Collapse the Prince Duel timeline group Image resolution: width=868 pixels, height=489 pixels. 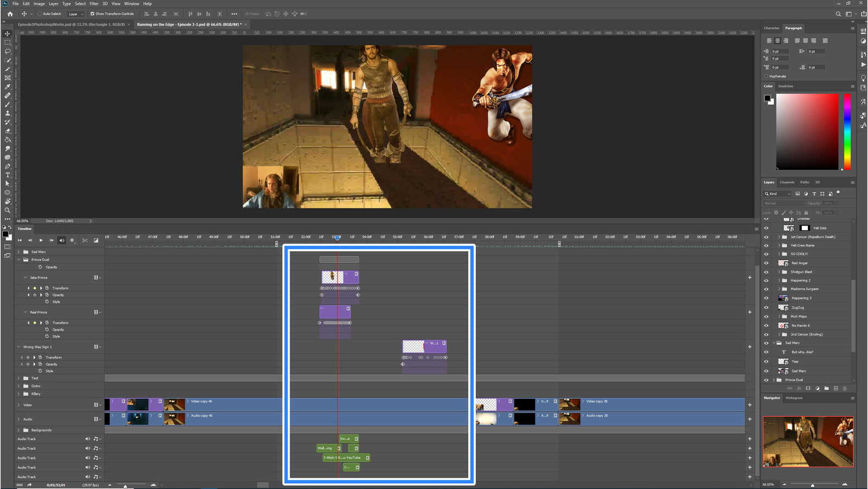coord(19,259)
